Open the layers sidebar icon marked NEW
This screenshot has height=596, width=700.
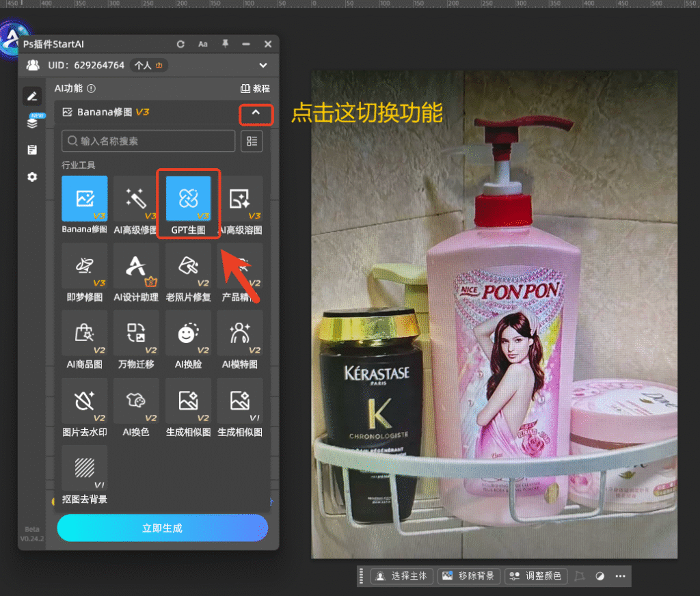pos(32,122)
